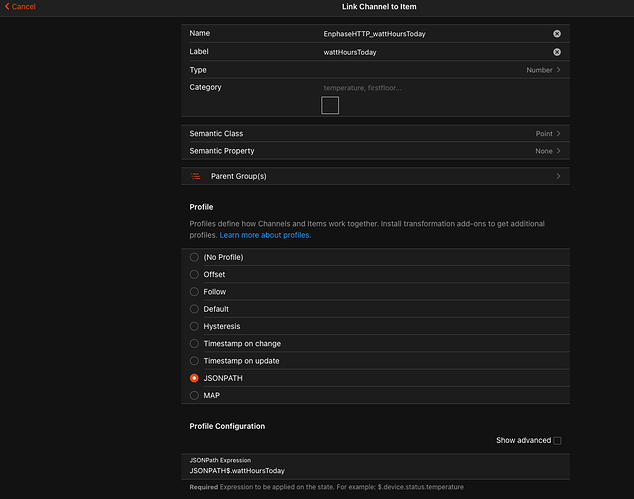
Task: Select the Default profile
Action: [194, 309]
